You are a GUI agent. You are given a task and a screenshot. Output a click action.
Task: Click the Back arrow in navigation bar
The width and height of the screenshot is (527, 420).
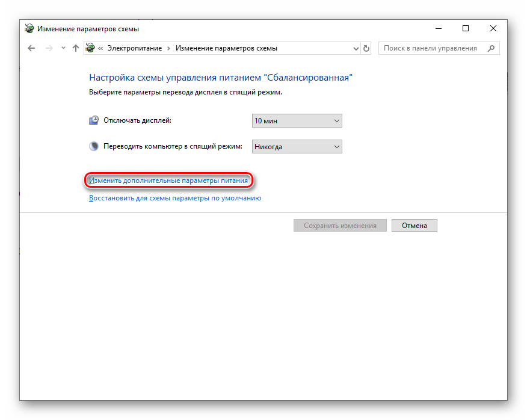tap(32, 48)
